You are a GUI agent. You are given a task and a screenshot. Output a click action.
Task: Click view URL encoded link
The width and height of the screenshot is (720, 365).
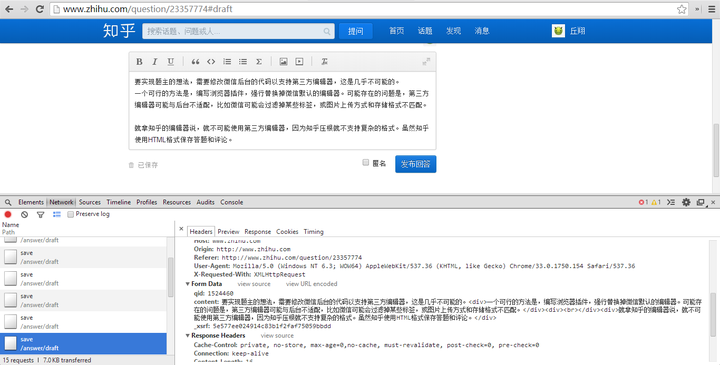coord(311,284)
